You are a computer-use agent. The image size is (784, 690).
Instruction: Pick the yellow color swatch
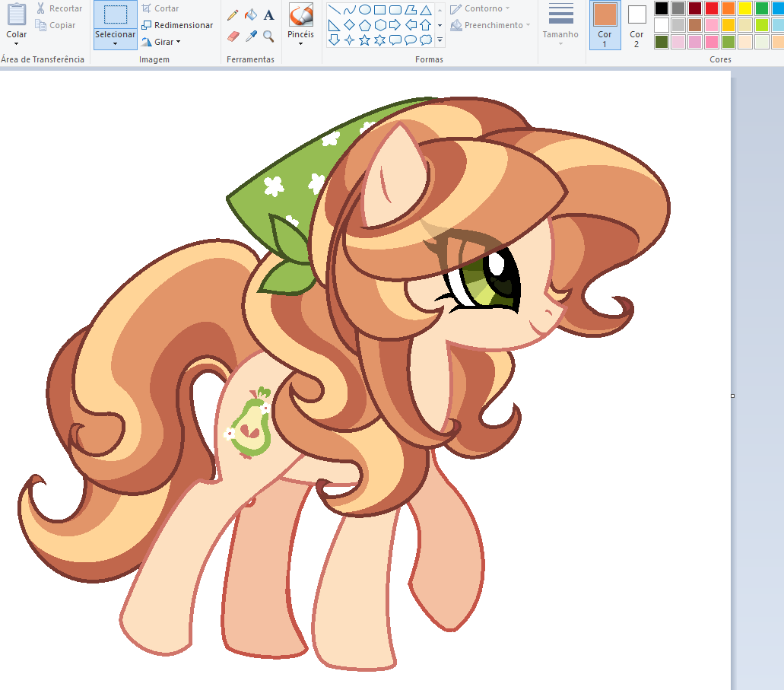pos(745,8)
